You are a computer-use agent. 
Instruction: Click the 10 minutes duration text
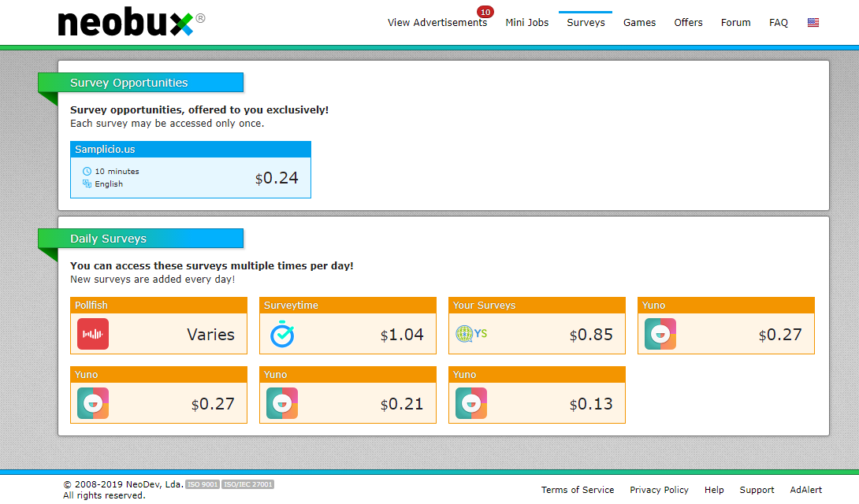[117, 172]
